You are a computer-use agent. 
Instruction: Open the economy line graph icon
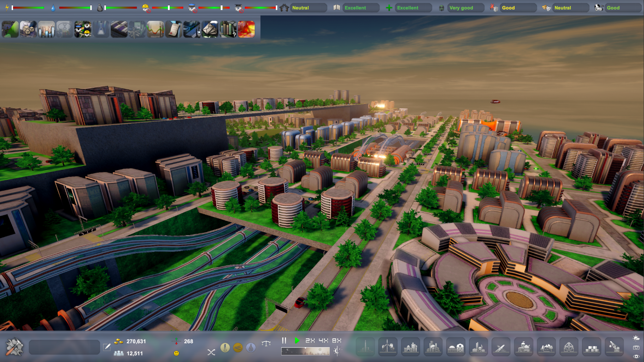coord(155,29)
